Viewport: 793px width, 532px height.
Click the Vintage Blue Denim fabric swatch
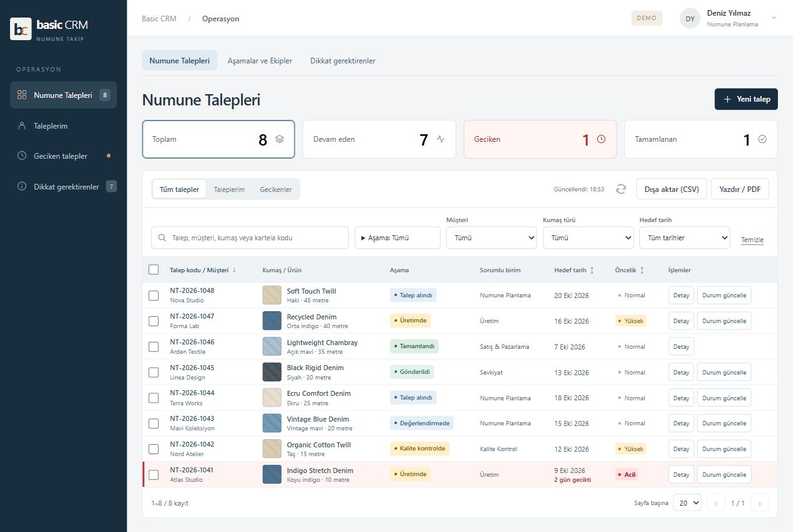pyautogui.click(x=272, y=423)
